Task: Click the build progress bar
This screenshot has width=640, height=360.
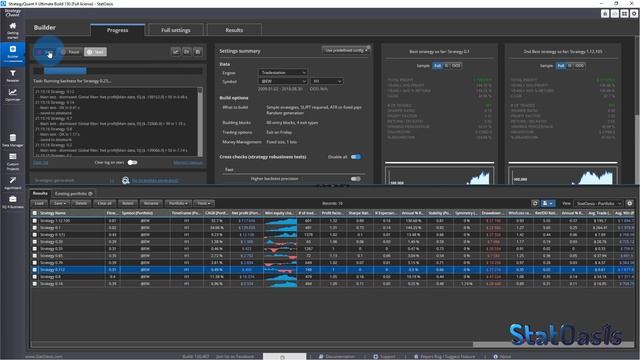Action: [118, 71]
